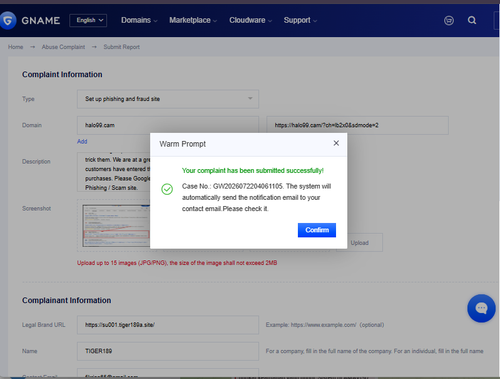The width and height of the screenshot is (500, 379).
Task: Click the Upload button
Action: pos(359,243)
